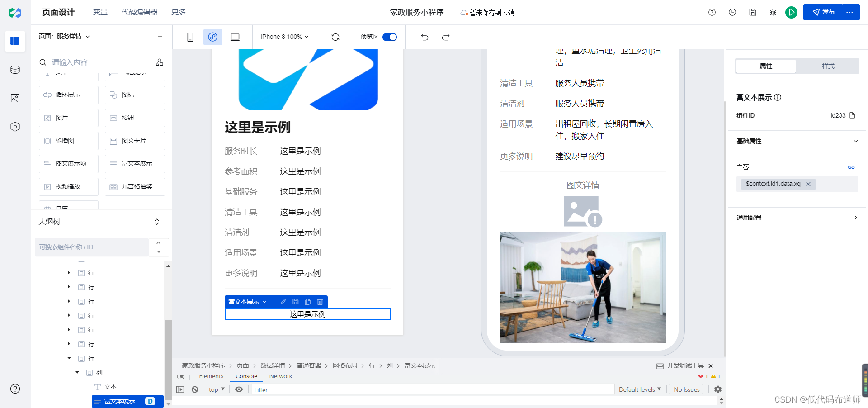Collapse the 基础属性 section
The height and width of the screenshot is (408, 868).
(856, 141)
